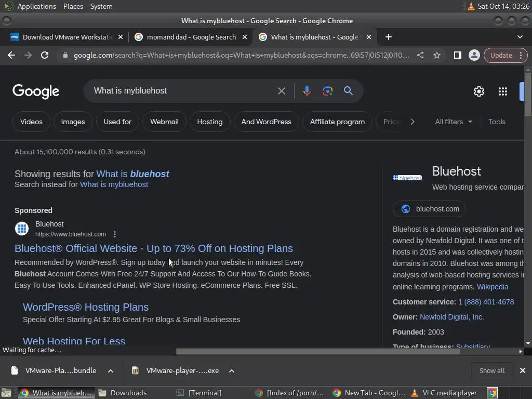Bookmark this page with the star icon
This screenshot has height=399, width=532.
click(x=436, y=55)
